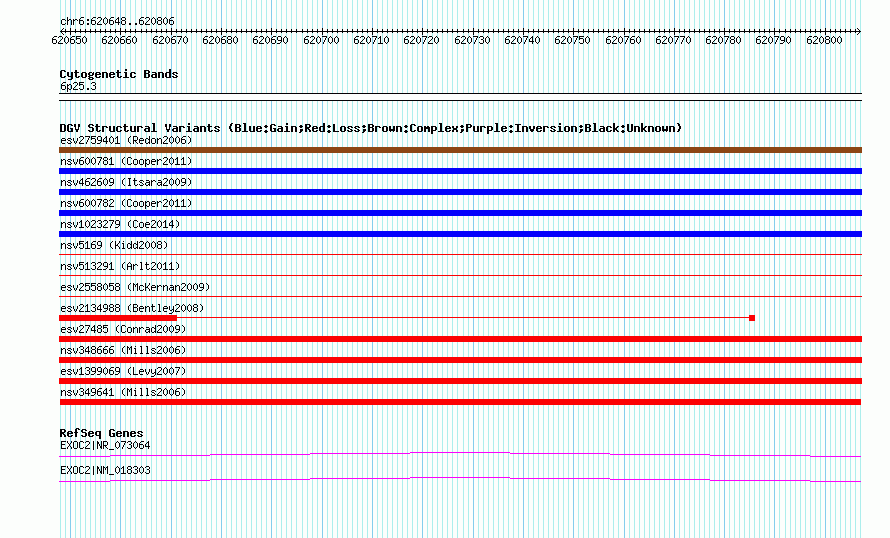This screenshot has height=538, width=890.
Task: Open variant nsv348666 (Mills2006) label
Action: point(123,350)
